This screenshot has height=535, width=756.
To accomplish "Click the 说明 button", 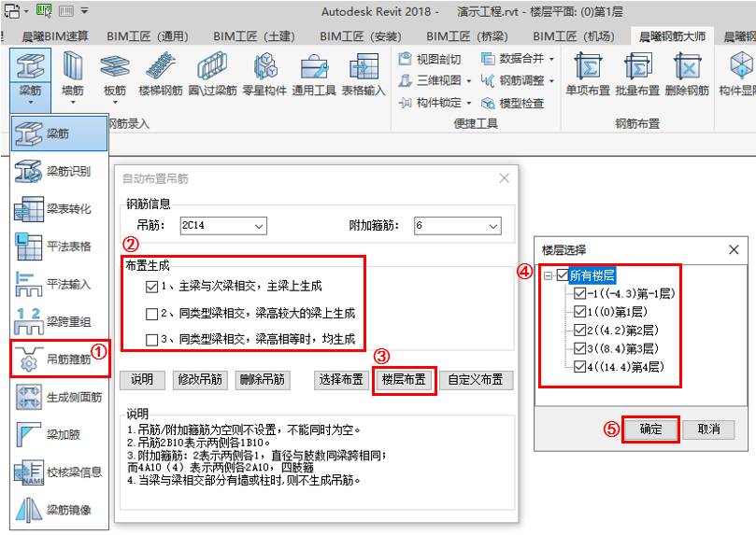I will (142, 380).
